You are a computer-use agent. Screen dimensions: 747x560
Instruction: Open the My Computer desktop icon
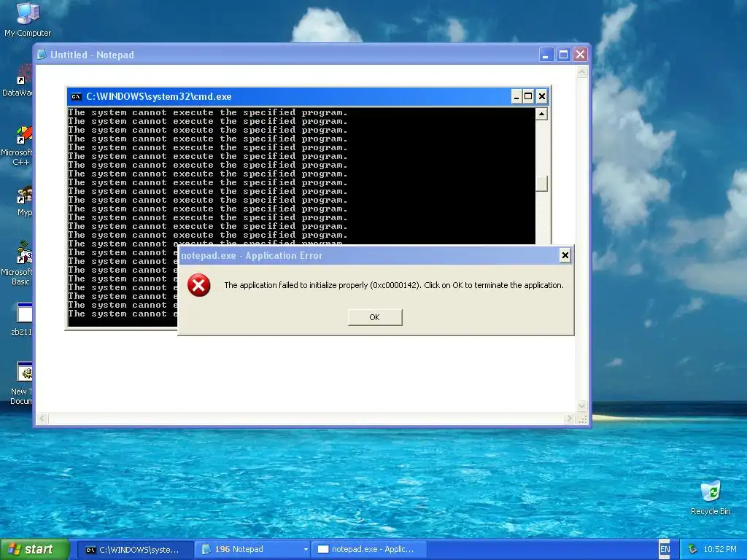(x=28, y=20)
